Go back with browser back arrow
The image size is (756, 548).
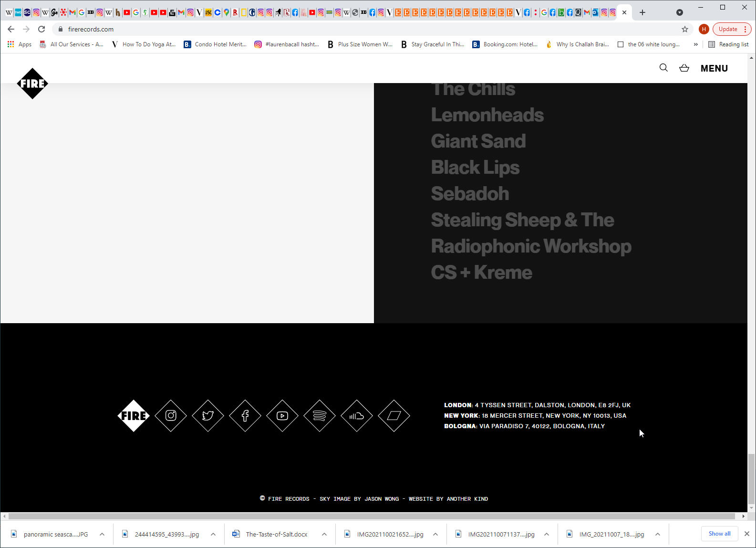coord(11,29)
